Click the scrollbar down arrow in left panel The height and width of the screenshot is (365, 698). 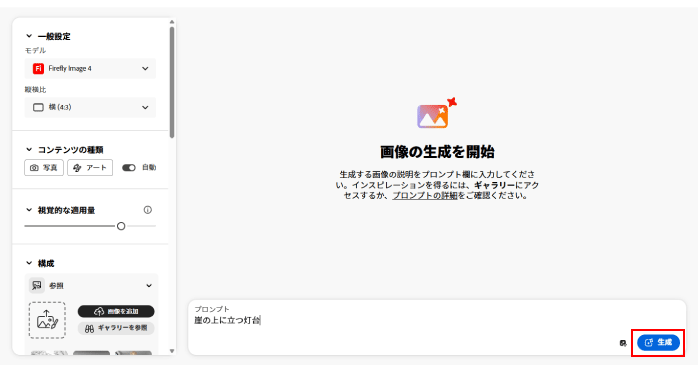[x=172, y=351]
